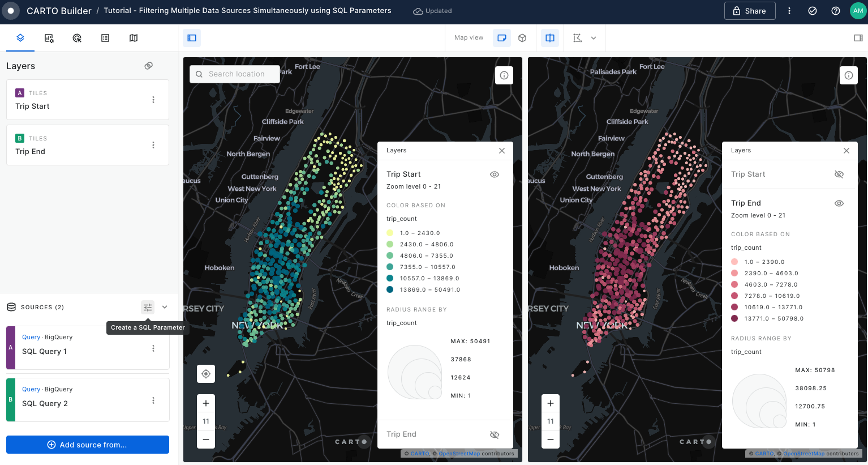Click the Create a SQL Parameter icon

tap(148, 307)
